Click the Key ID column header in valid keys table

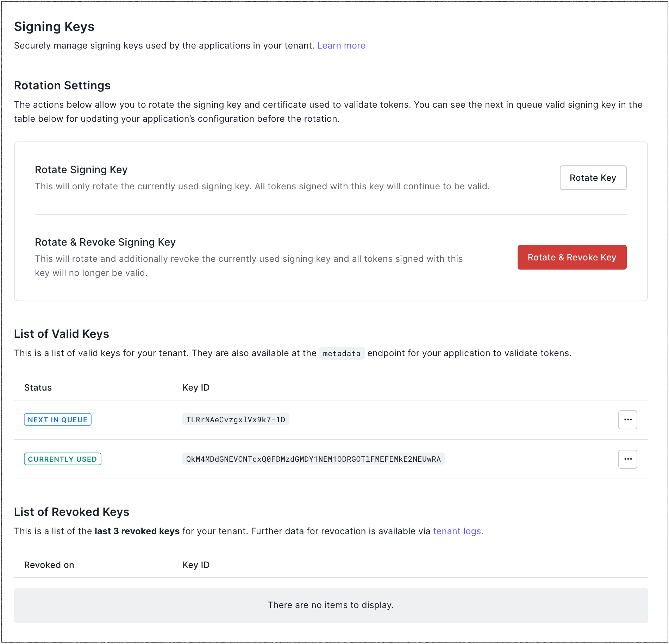coord(196,387)
